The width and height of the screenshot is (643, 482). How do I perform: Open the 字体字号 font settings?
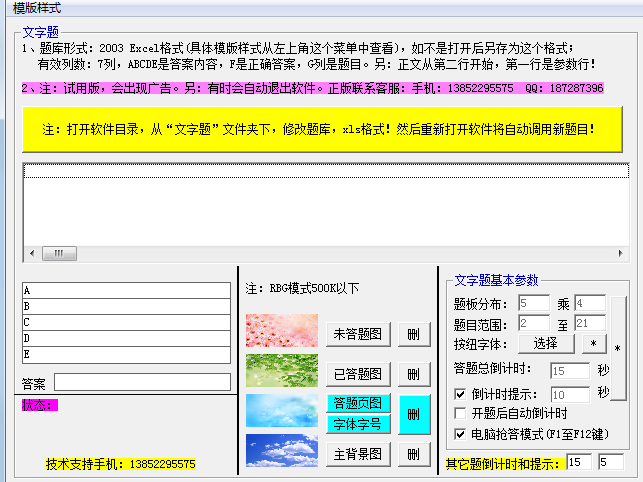[x=358, y=424]
